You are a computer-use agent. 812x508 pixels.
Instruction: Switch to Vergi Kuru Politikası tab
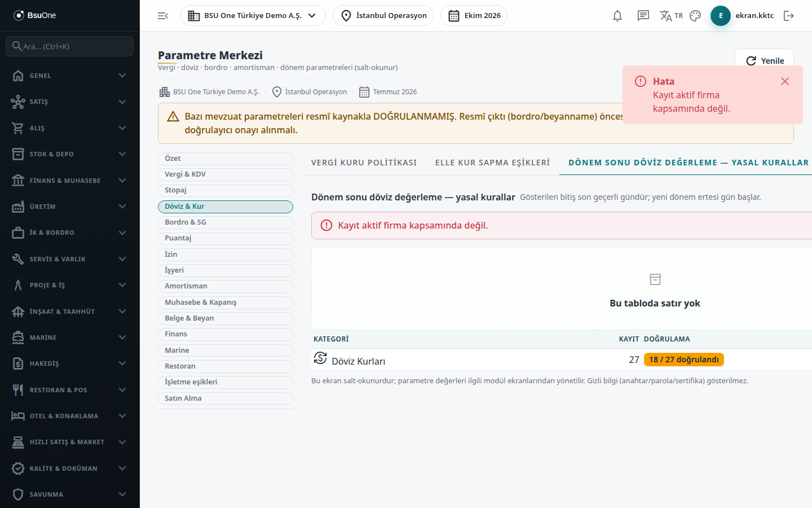(364, 163)
